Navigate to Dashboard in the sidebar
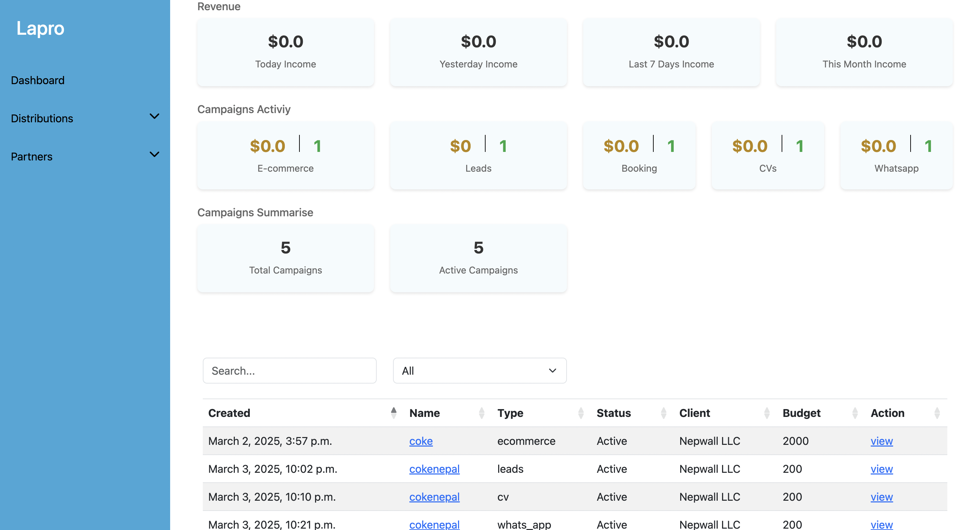980x530 pixels. (x=37, y=80)
